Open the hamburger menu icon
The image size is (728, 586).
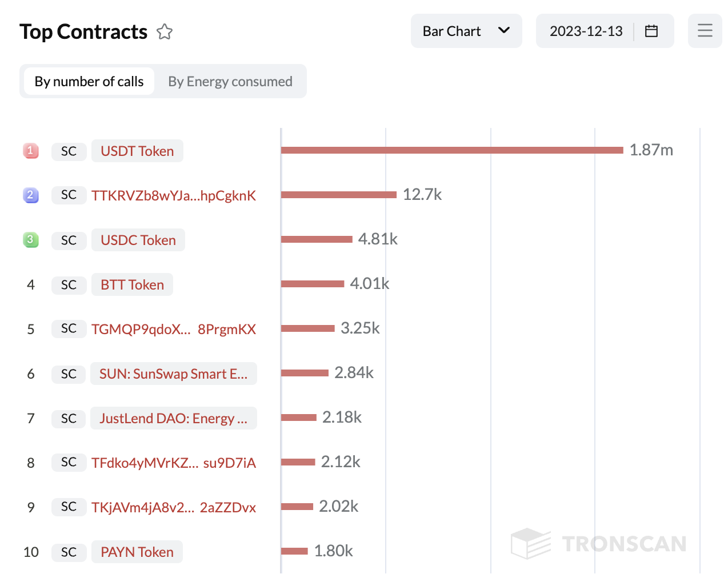click(x=705, y=31)
